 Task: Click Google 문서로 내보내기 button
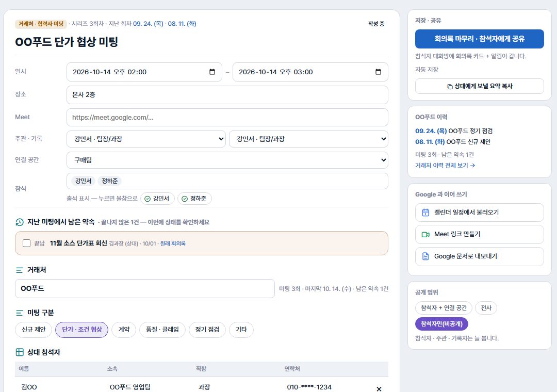(480, 256)
